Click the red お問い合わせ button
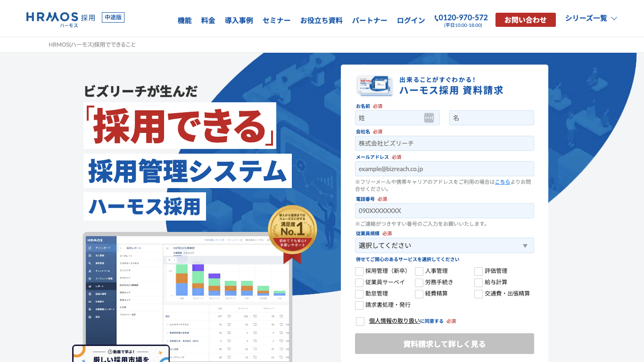Viewport: 644px width, 362px height. [x=525, y=20]
